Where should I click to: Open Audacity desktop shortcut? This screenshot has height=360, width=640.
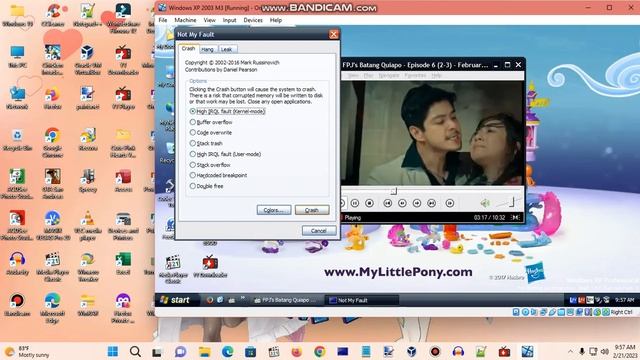coord(17,264)
